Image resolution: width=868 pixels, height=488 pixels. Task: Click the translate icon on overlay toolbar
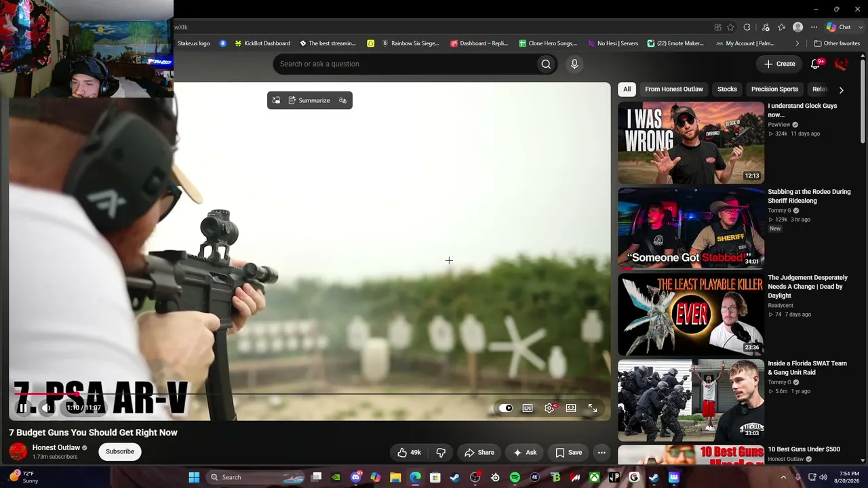(x=342, y=100)
